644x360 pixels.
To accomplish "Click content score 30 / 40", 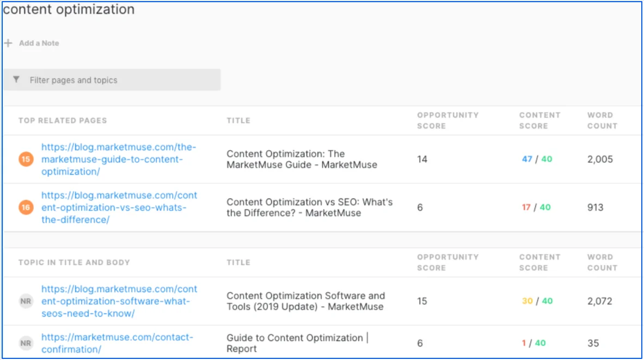I will click(537, 301).
